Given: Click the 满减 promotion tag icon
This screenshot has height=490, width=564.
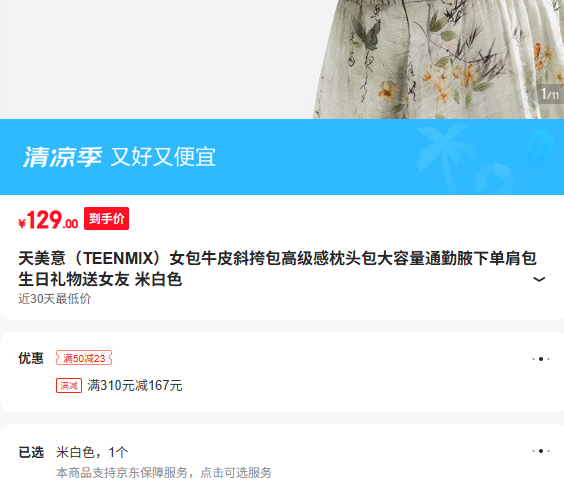Looking at the screenshot, I should [x=69, y=386].
